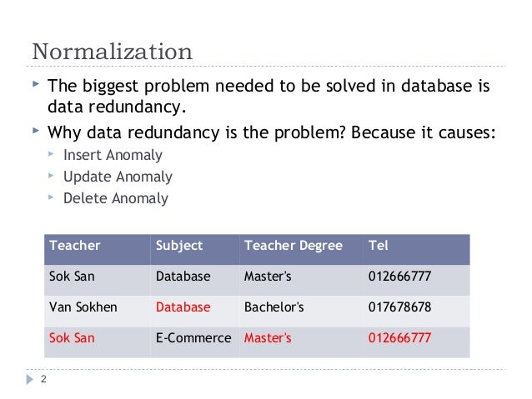Click the Update Anomaly bullet marker
Image resolution: width=532 pixels, height=399 pixels.
(51, 176)
